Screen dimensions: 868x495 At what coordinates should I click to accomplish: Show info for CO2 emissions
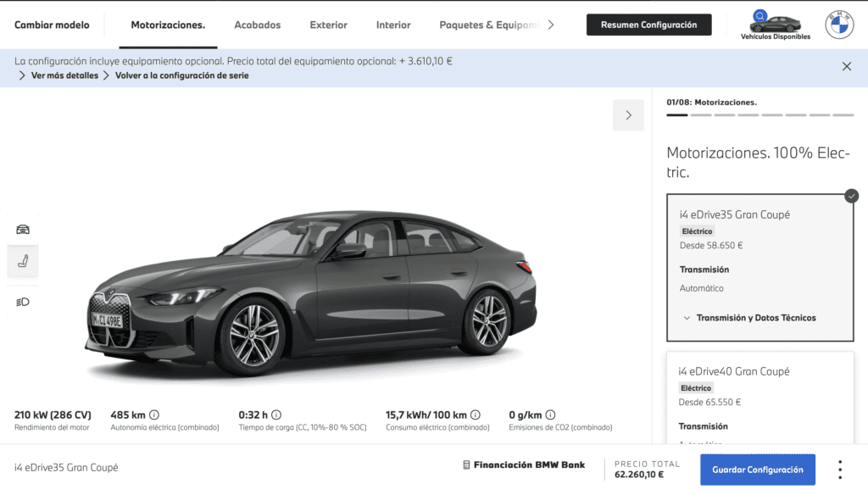coord(550,414)
